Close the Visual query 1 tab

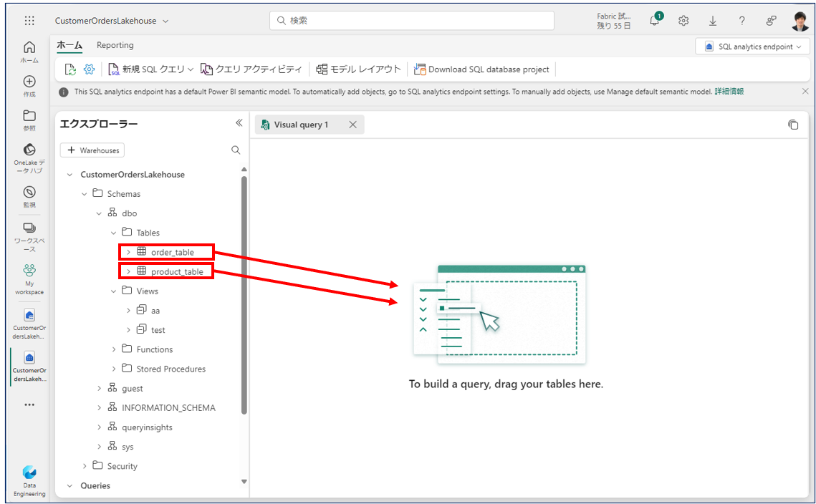tap(353, 125)
